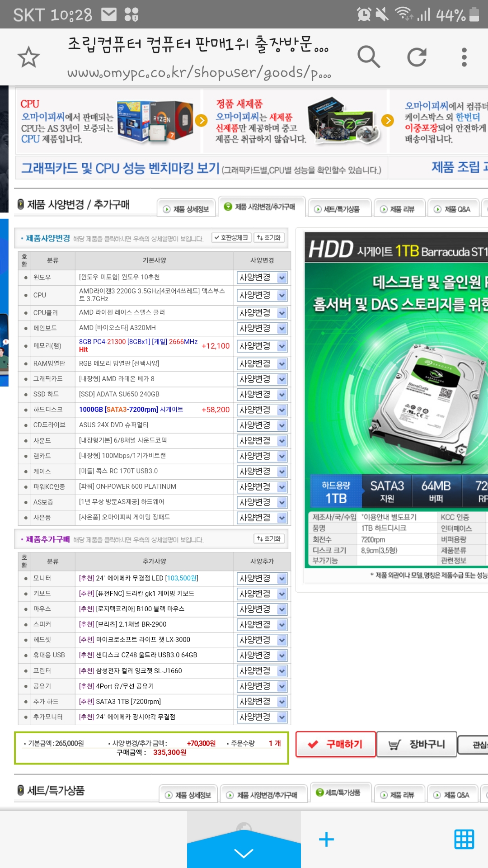Open 그래픽카드 사양변경 dropdown
488x868 pixels.
coord(263,379)
